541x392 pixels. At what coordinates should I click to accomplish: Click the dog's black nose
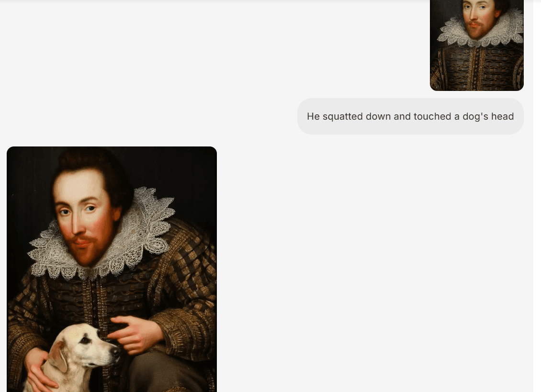[x=115, y=352]
